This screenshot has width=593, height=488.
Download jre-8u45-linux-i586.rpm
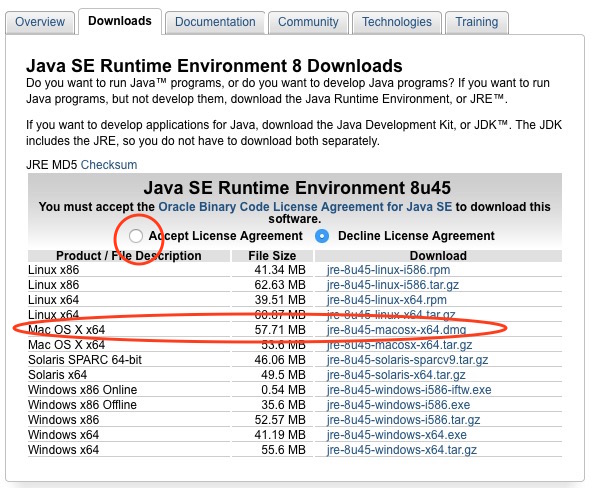tap(388, 270)
